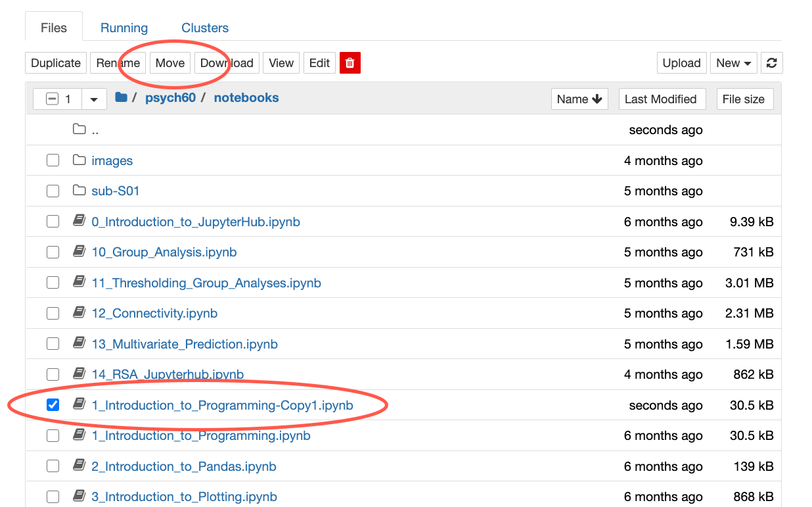Open the New dropdown menu
Viewport: 812px width, 507px height.
tap(733, 63)
